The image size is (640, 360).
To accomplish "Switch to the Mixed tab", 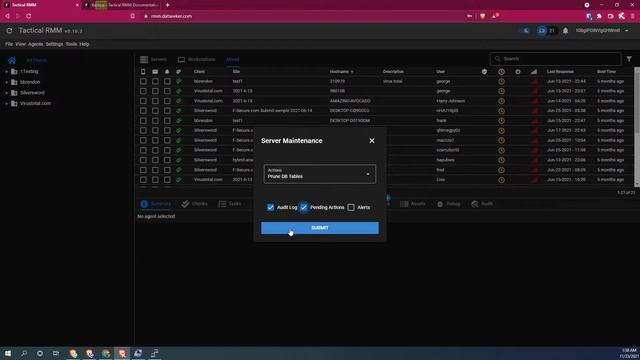I will 233,60.
